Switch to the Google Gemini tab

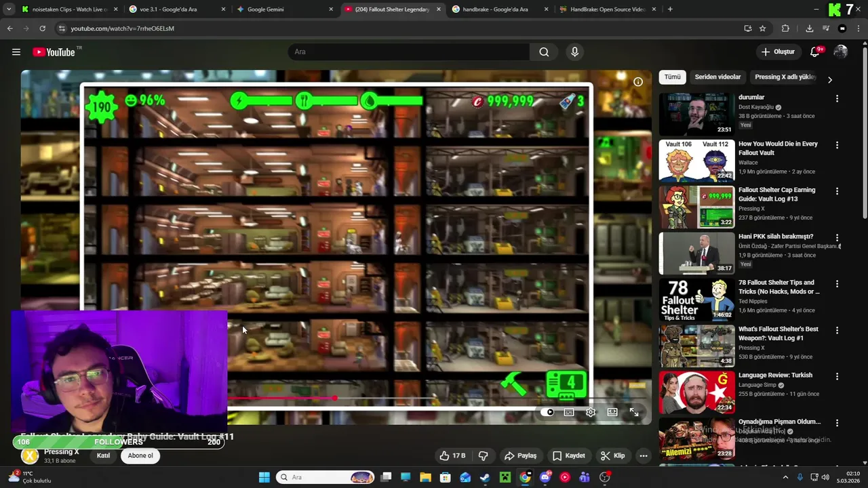coord(285,9)
